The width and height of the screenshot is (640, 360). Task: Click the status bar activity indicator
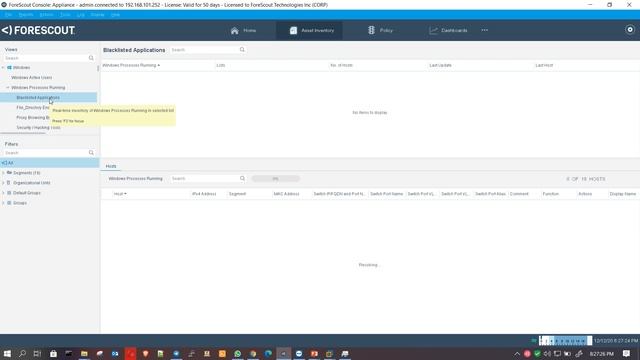[x=565, y=340]
